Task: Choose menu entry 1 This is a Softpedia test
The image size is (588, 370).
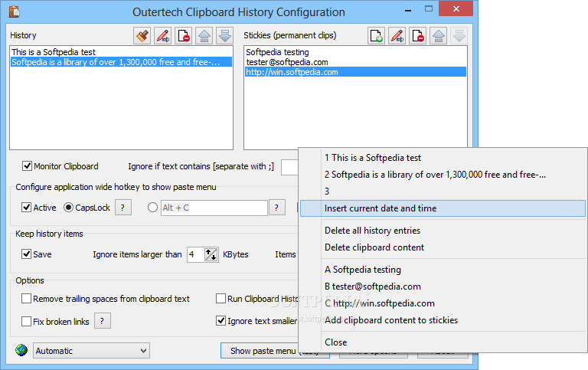Action: (443, 158)
